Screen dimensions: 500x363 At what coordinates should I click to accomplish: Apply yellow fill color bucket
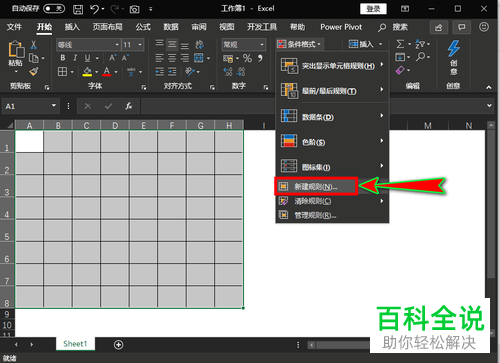coord(87,72)
